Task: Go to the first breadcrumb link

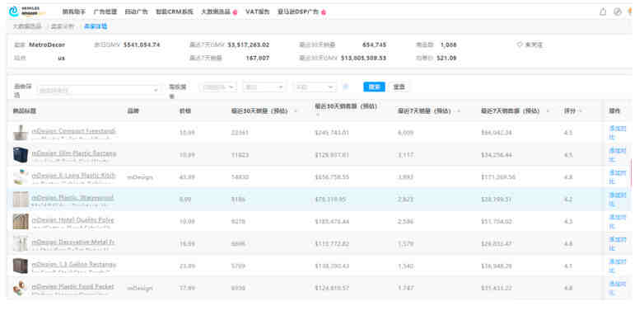Action: [27, 26]
